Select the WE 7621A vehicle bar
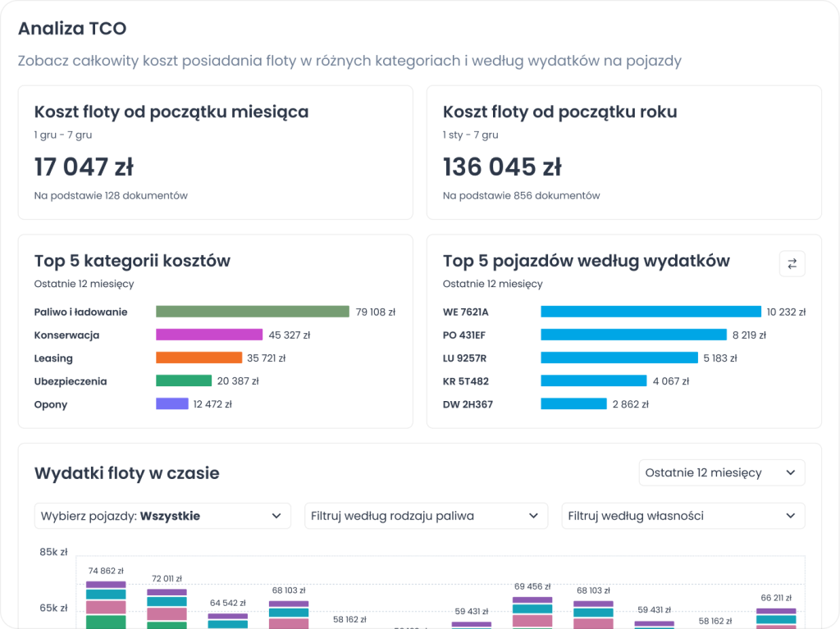Image resolution: width=840 pixels, height=629 pixels. [651, 312]
